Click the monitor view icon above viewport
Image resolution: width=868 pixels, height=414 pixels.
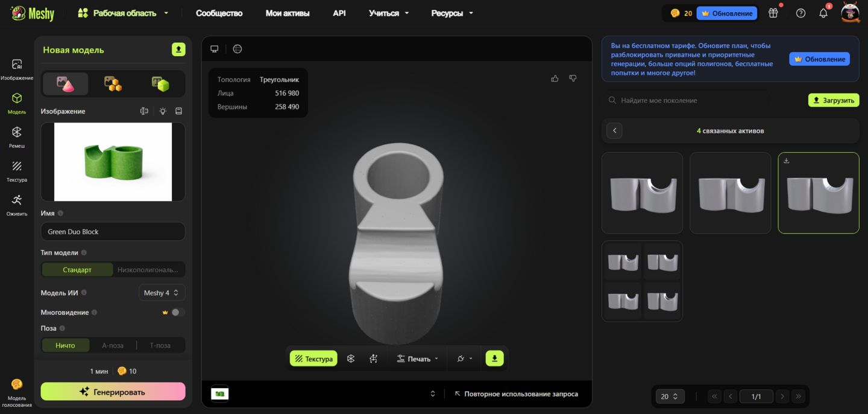point(214,49)
